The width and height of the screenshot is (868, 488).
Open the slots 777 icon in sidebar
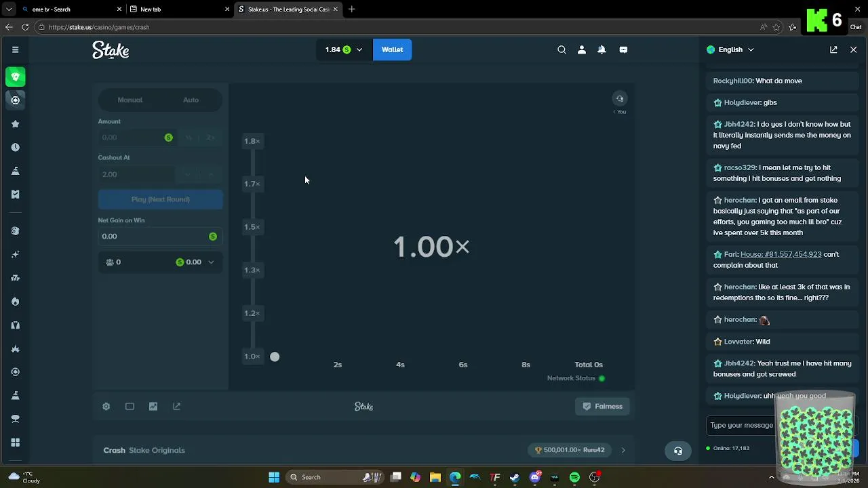point(15,278)
